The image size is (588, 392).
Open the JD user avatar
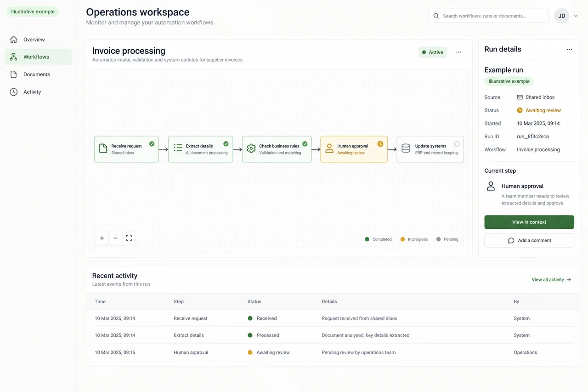click(561, 16)
